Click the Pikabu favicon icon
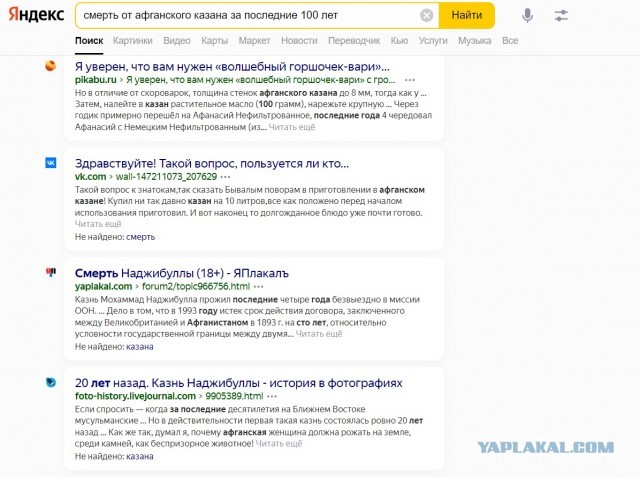This screenshot has height=477, width=640. point(51,65)
